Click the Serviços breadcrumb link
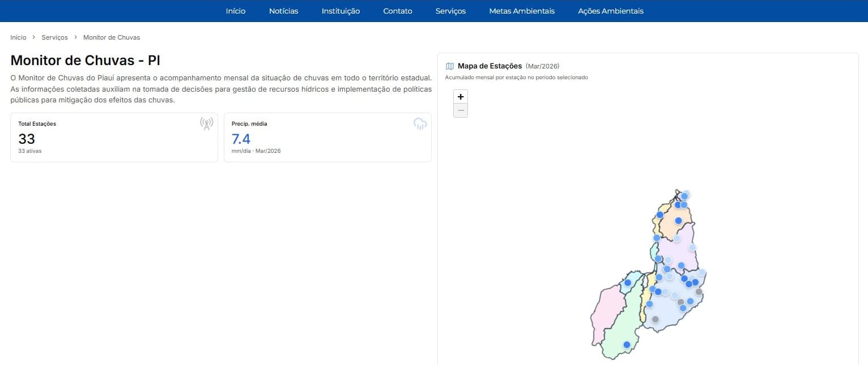 pos(54,37)
